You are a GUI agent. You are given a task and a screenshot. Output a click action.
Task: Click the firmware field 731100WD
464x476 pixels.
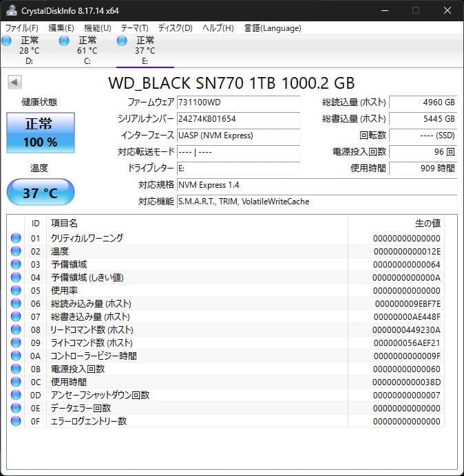238,102
